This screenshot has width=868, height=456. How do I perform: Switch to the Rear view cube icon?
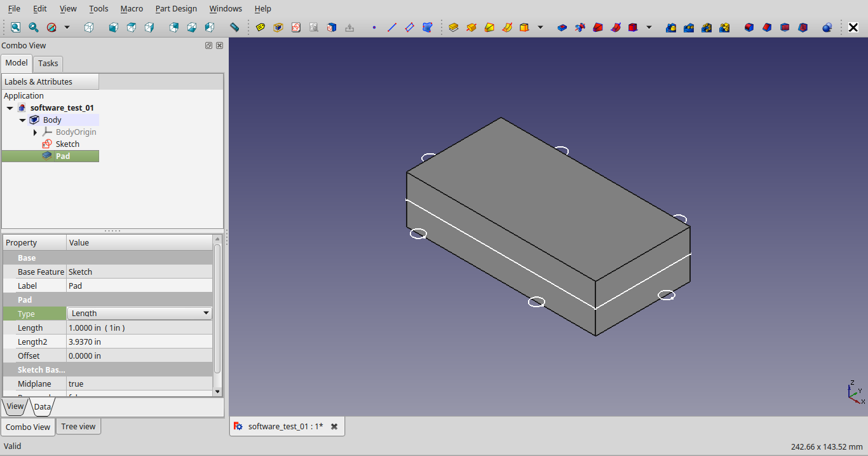point(173,27)
